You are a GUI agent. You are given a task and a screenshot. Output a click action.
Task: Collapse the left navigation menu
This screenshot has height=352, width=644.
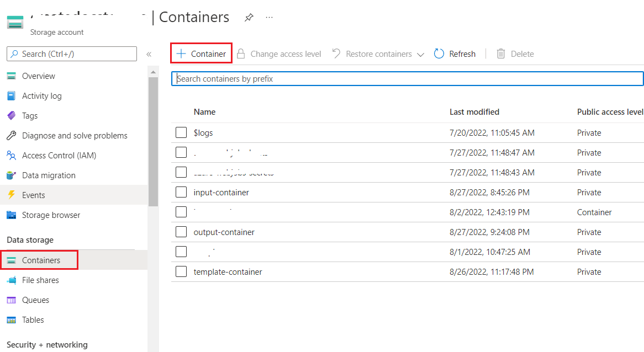click(149, 54)
